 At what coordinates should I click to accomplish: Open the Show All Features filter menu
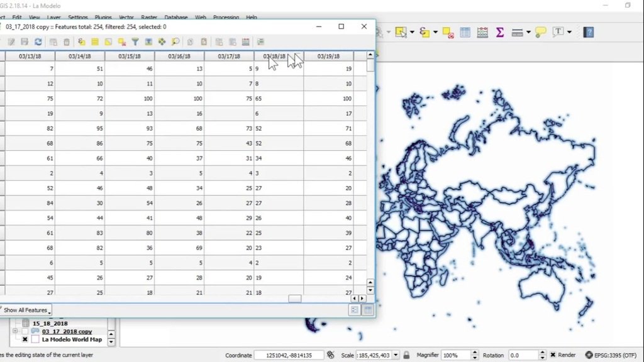coord(26,310)
